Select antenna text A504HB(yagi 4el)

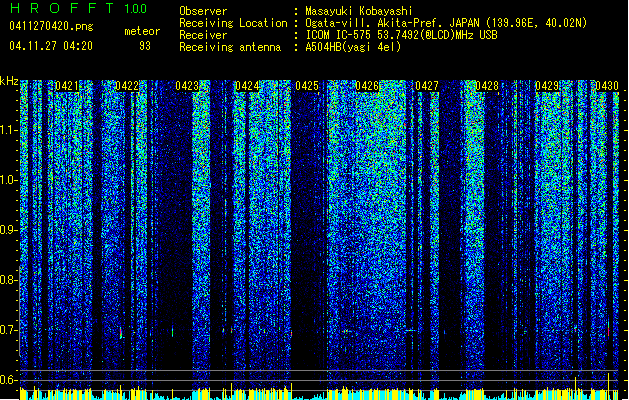tap(353, 47)
